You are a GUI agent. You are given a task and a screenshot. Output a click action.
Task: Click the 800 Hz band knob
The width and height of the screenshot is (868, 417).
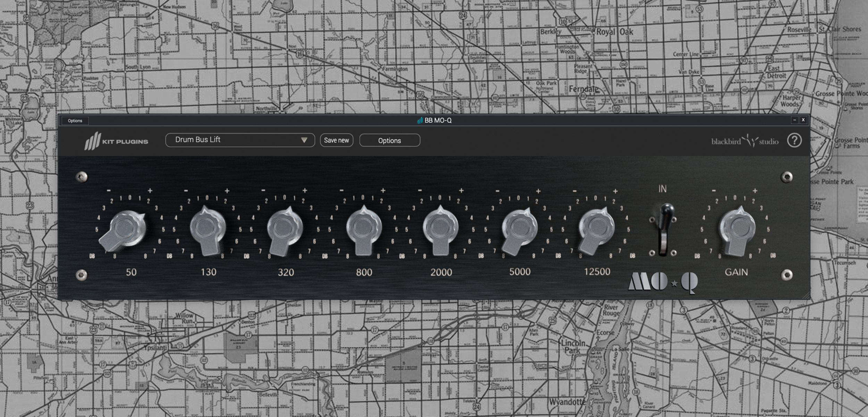(364, 228)
